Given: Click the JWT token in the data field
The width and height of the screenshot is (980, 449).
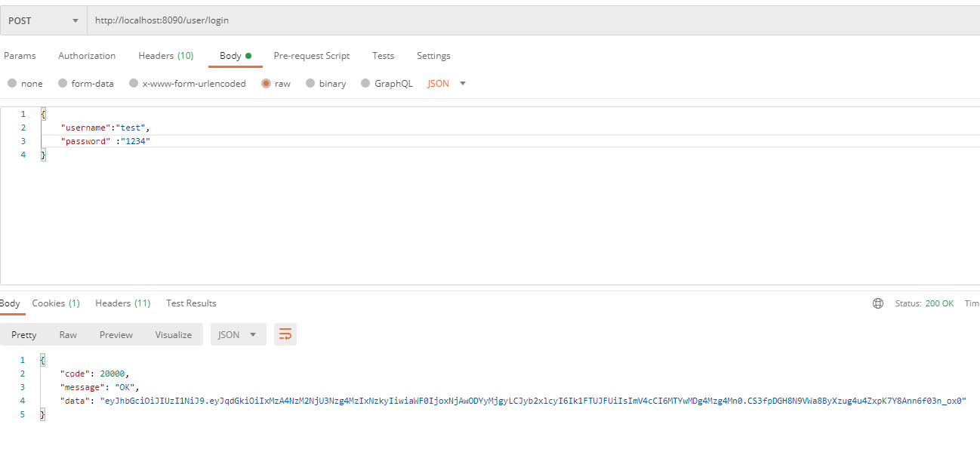Looking at the screenshot, I should coord(533,401).
